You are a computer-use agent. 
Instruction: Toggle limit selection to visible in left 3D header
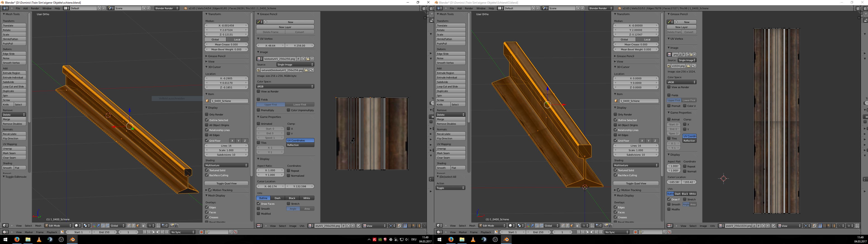(x=144, y=226)
